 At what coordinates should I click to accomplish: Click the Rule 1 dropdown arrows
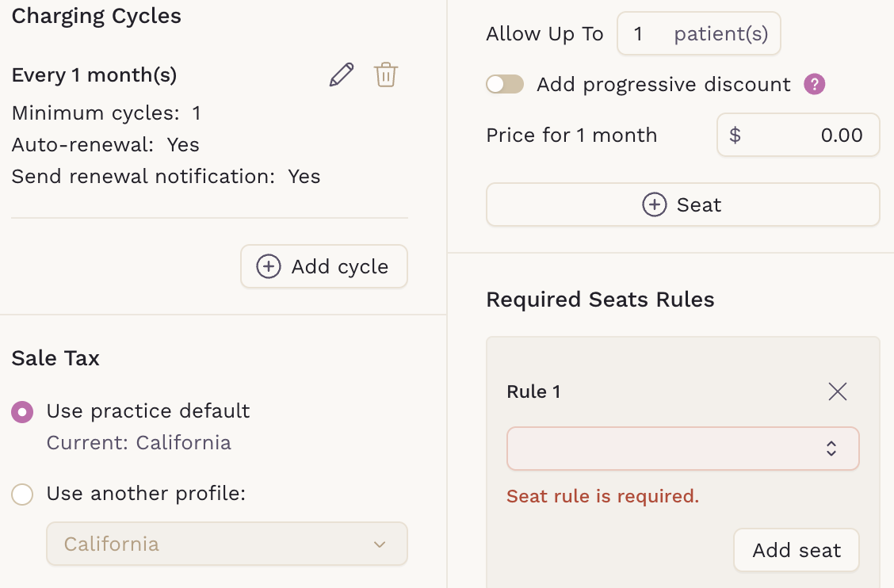(831, 449)
